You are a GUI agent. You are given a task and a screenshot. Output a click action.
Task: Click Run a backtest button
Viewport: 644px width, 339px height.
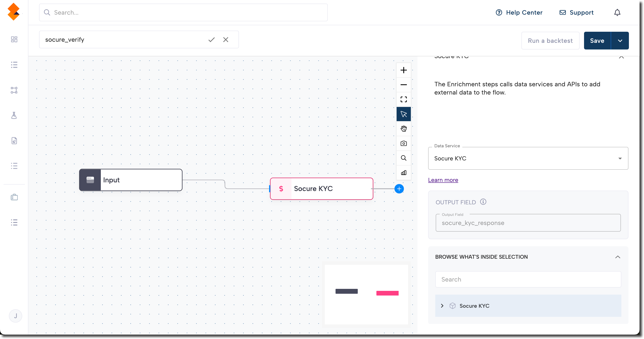pos(550,41)
